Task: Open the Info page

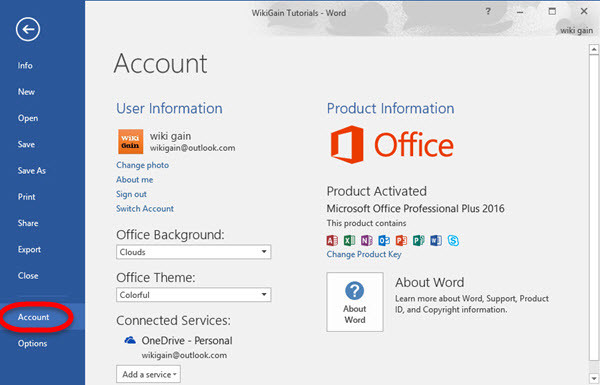Action: click(25, 65)
